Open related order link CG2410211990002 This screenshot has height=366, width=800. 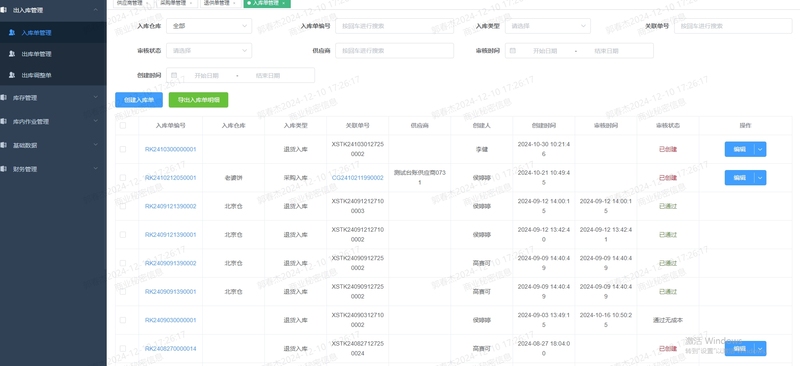click(357, 178)
